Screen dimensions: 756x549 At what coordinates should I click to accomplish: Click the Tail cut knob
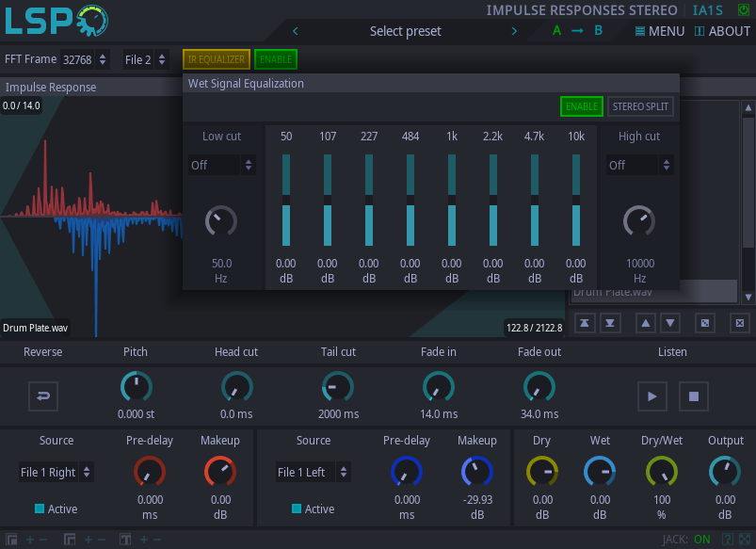(x=338, y=387)
